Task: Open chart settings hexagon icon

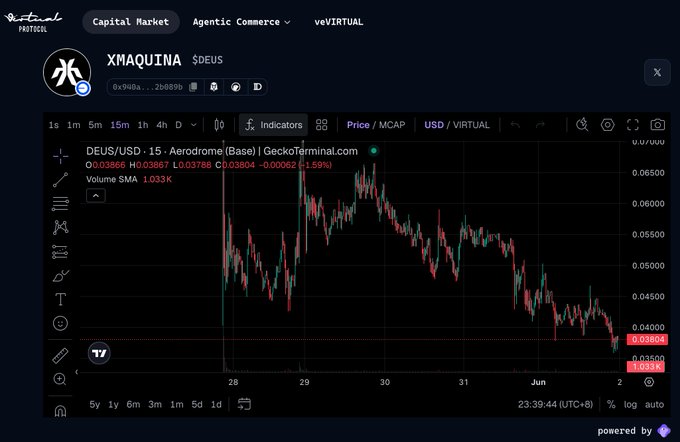Action: pos(607,125)
